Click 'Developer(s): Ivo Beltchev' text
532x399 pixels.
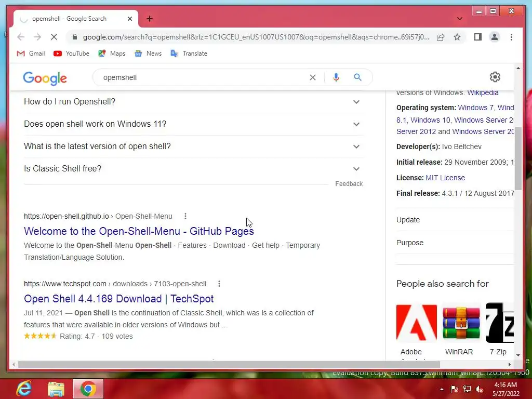[438, 147]
